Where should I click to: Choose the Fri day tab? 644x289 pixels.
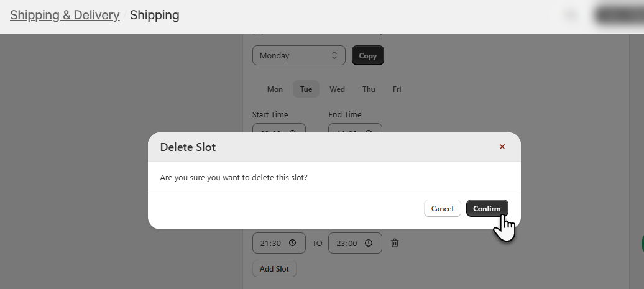(397, 89)
